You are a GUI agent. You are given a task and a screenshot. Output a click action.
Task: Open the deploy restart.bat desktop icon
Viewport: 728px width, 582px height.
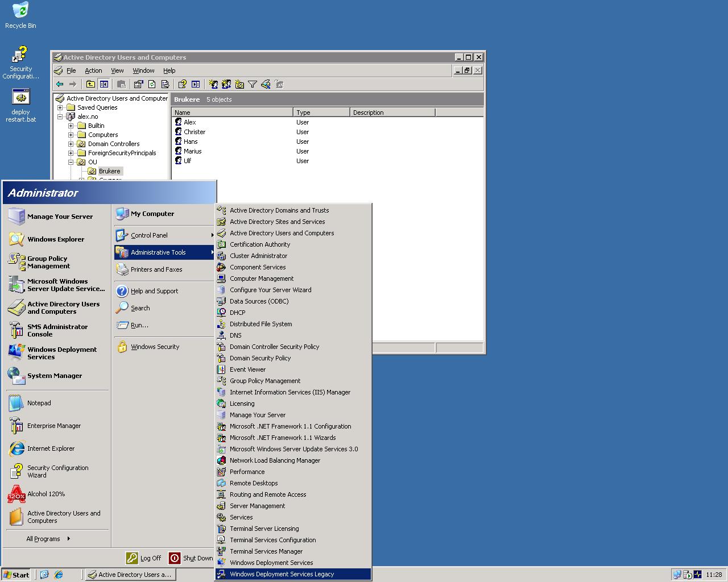(20, 106)
